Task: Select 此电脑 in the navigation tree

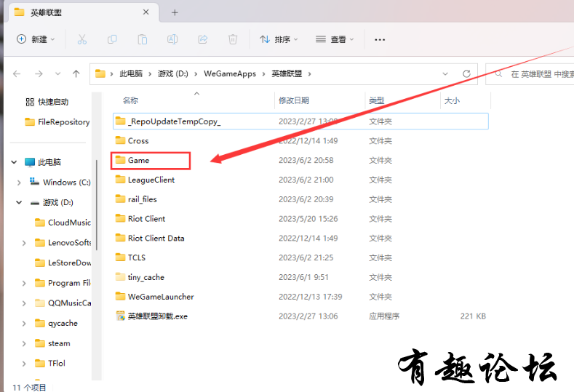Action: pos(43,162)
